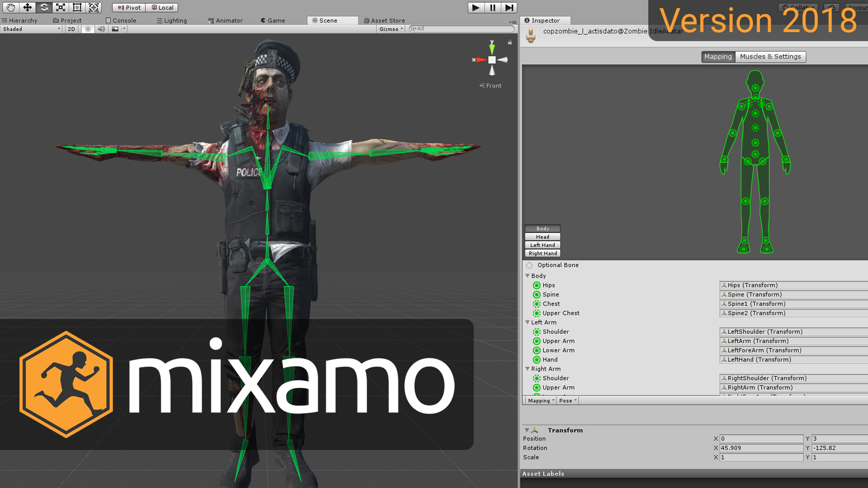
Task: Switch to the Game tab
Action: tap(273, 20)
